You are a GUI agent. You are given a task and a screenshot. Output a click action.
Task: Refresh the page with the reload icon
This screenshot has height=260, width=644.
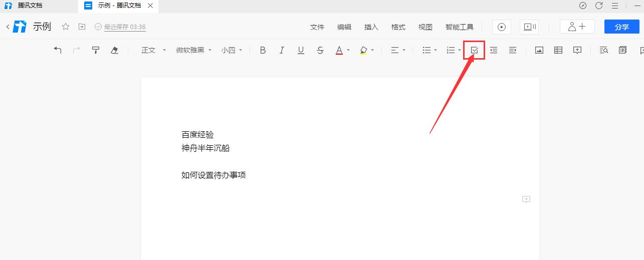(599, 6)
